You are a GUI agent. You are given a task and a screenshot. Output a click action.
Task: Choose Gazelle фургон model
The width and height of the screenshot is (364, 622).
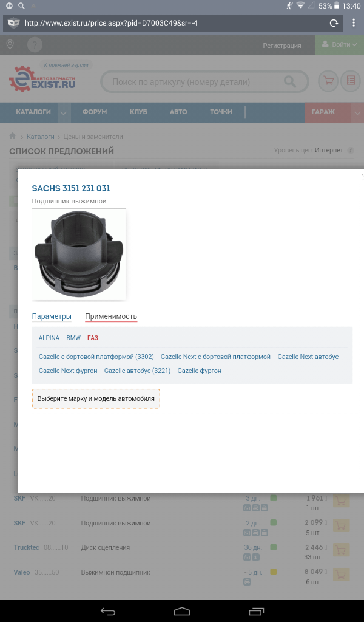199,371
